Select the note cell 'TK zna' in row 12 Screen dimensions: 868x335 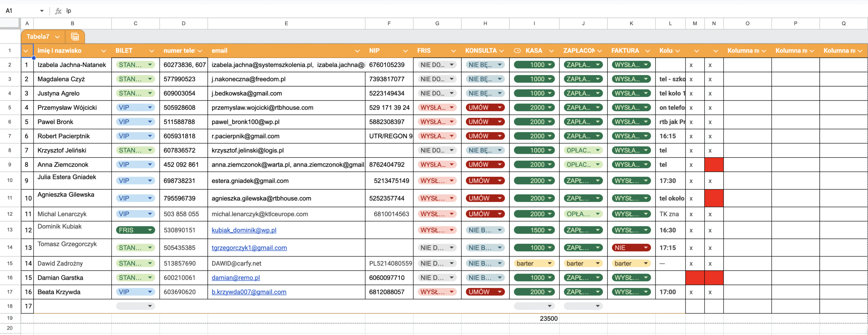click(670, 214)
